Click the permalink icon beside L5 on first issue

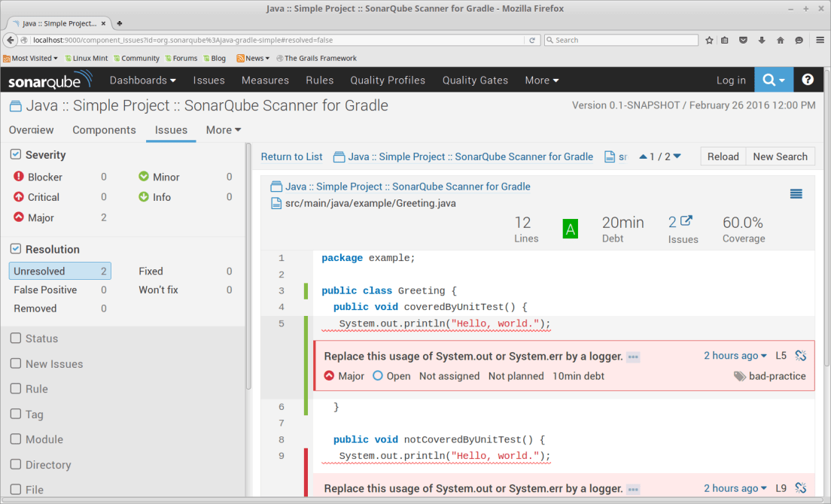800,355
